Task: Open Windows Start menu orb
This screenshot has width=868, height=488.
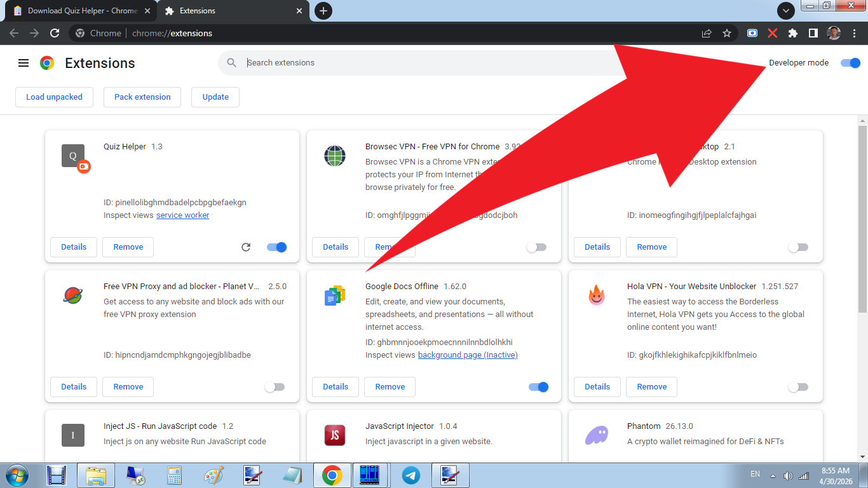Action: coord(17,475)
